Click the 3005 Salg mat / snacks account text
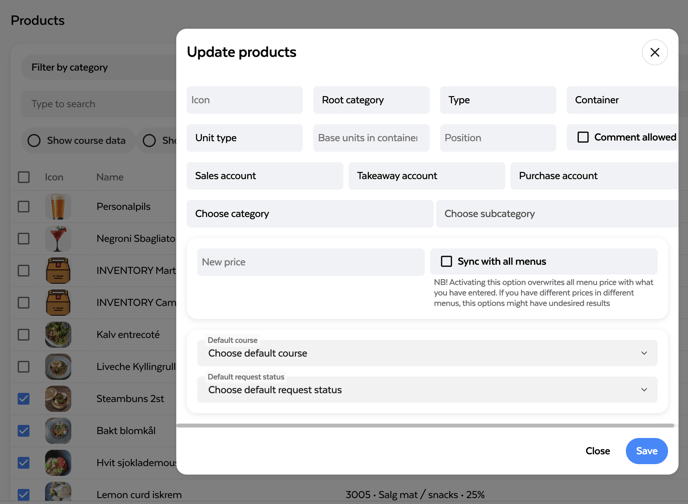 tap(415, 495)
